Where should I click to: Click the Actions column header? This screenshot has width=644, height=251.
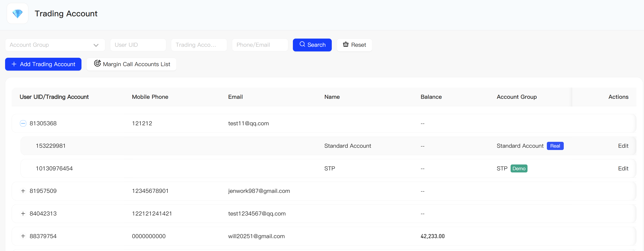(x=618, y=97)
